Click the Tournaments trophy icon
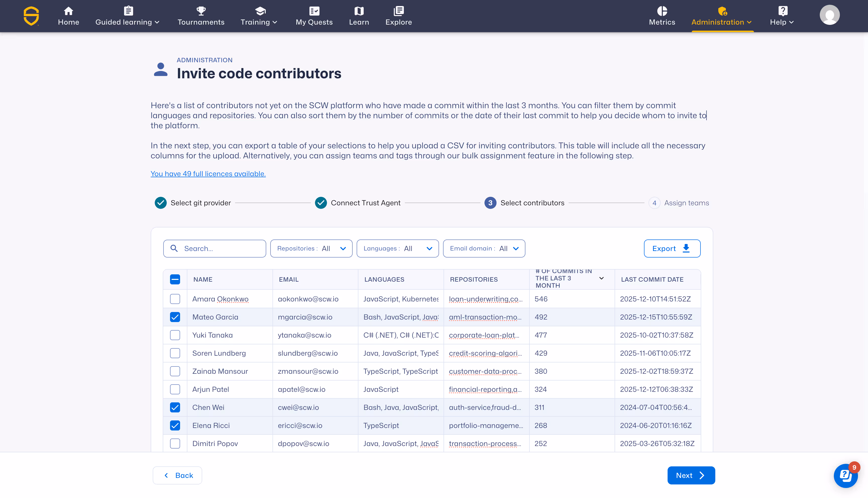The width and height of the screenshot is (868, 498). 201,11
